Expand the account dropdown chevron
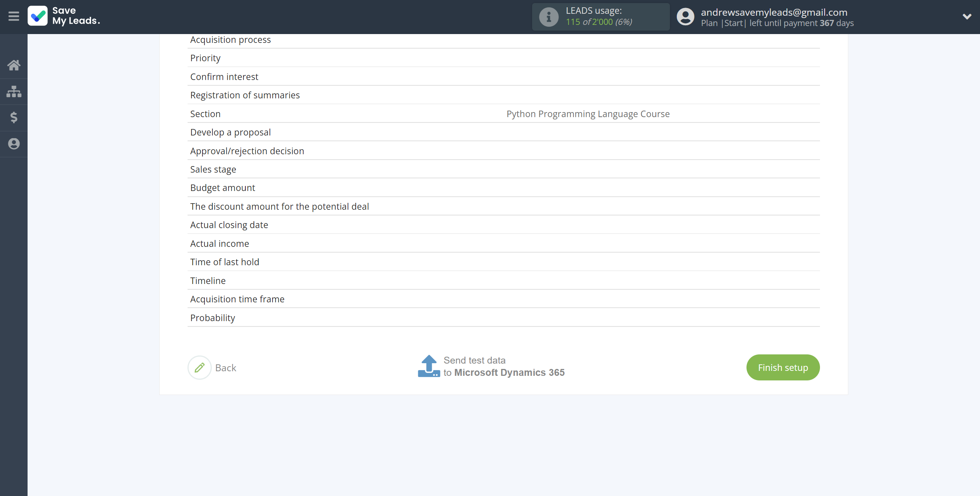Viewport: 980px width, 496px height. pyautogui.click(x=967, y=16)
